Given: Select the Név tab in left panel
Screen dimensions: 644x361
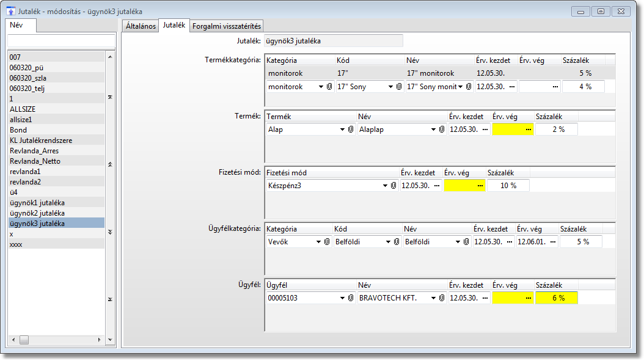Looking at the screenshot, I should click(21, 25).
